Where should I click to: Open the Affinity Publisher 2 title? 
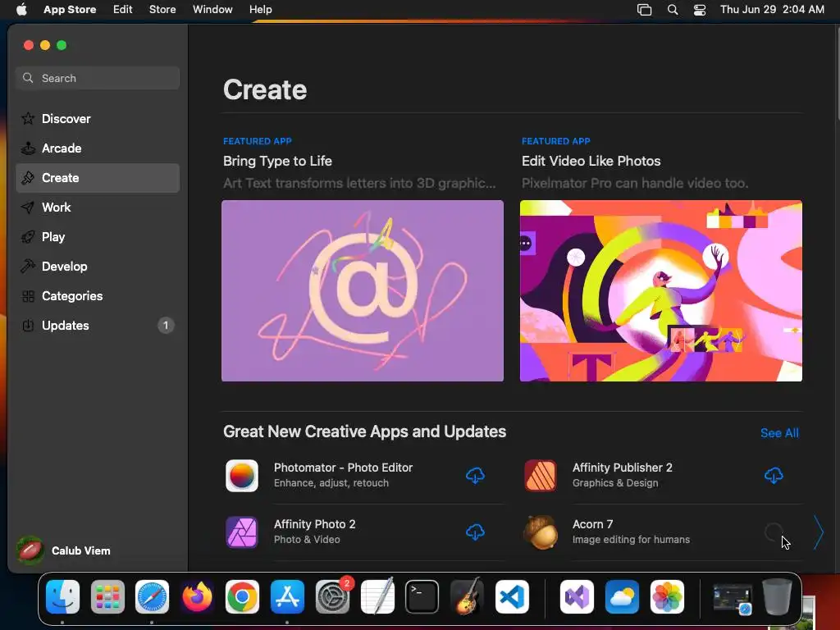coord(622,468)
